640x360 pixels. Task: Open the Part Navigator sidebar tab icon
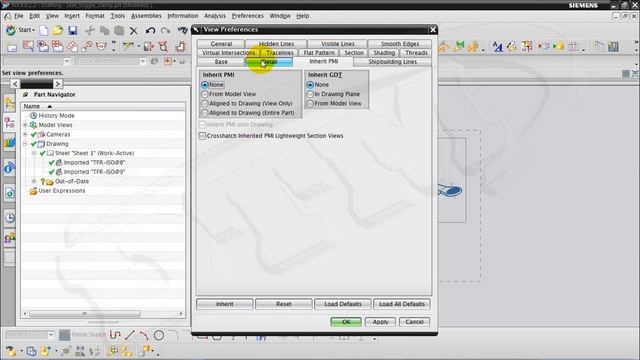coord(9,123)
